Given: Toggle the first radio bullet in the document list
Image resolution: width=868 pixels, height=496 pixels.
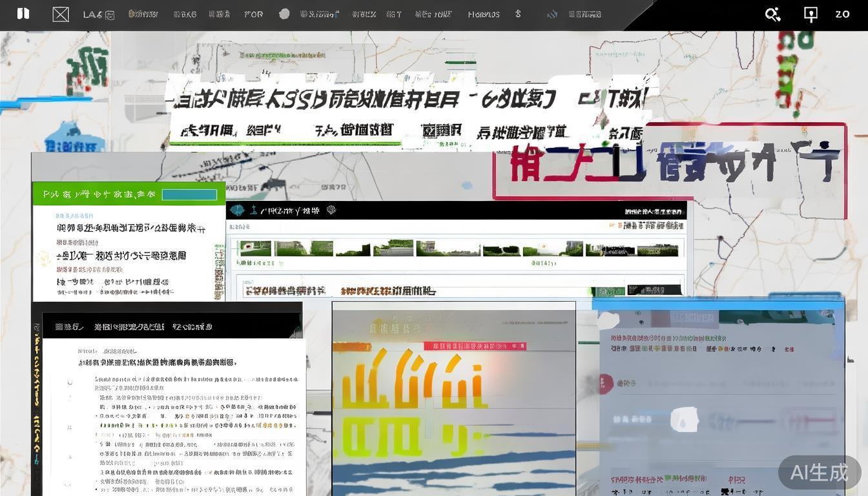Looking at the screenshot, I should coord(70,382).
